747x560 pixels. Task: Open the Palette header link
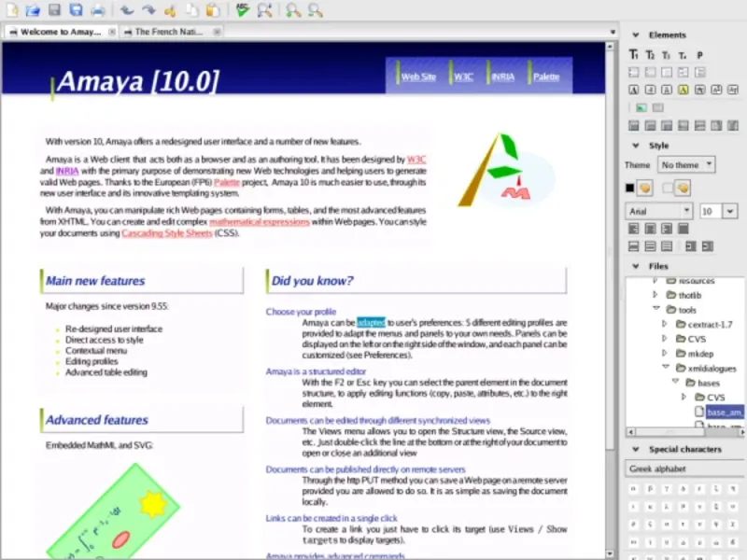tap(546, 77)
